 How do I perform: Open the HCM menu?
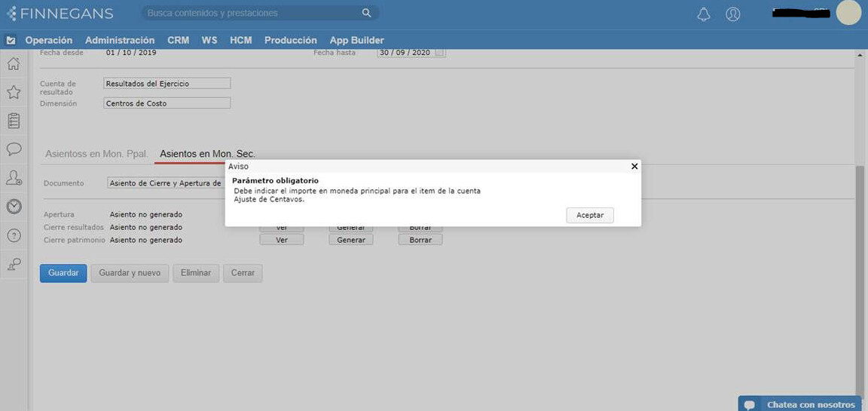[241, 41]
